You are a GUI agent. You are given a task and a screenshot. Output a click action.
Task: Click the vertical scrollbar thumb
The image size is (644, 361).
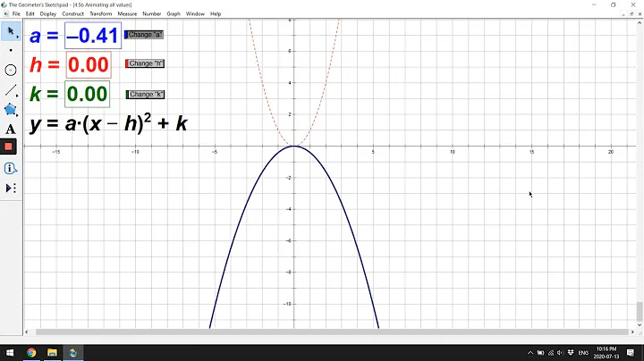640,312
